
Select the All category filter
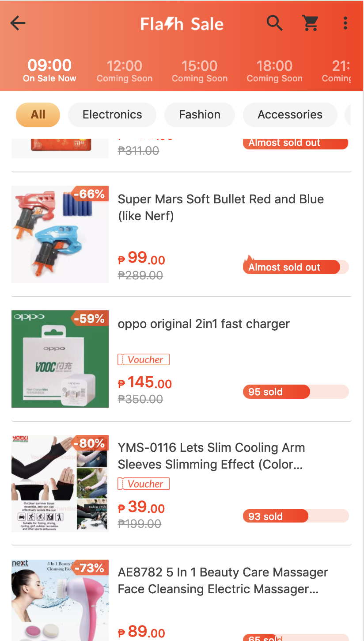(38, 114)
